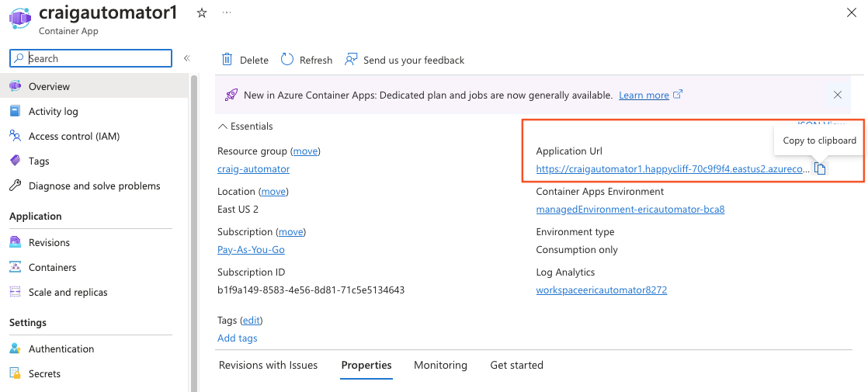
Task: Click the Pay-As-You-Go subscription link
Action: pos(251,249)
